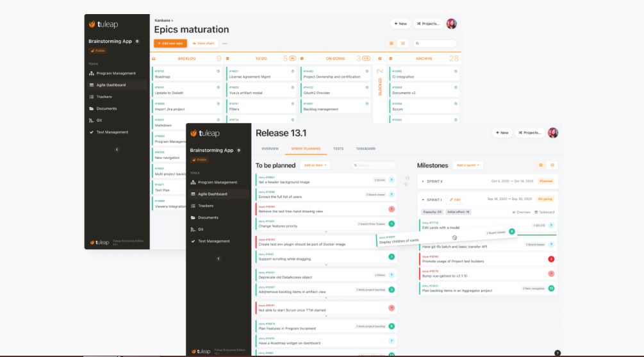
Task: Click info icon on CI integration card
Action: 456,72
